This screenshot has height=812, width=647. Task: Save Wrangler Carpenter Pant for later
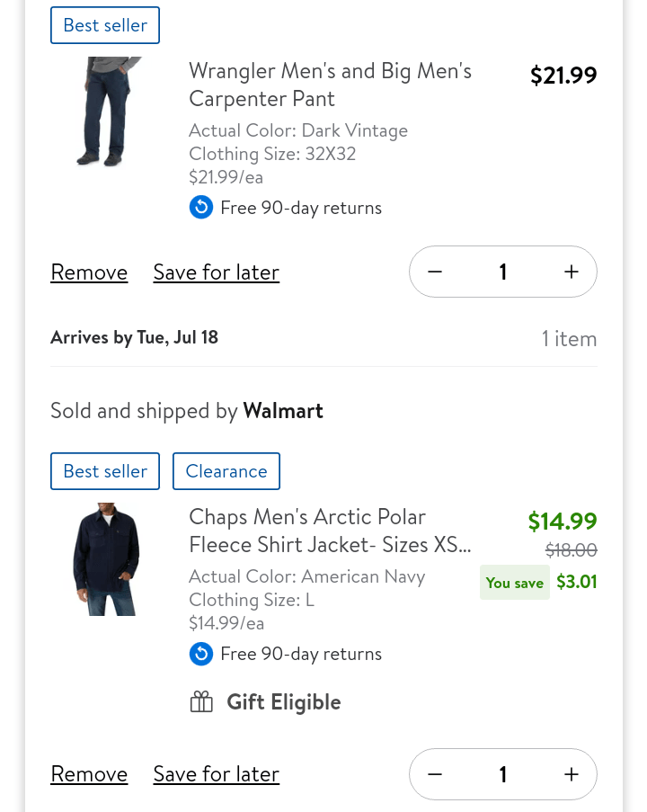click(x=216, y=272)
